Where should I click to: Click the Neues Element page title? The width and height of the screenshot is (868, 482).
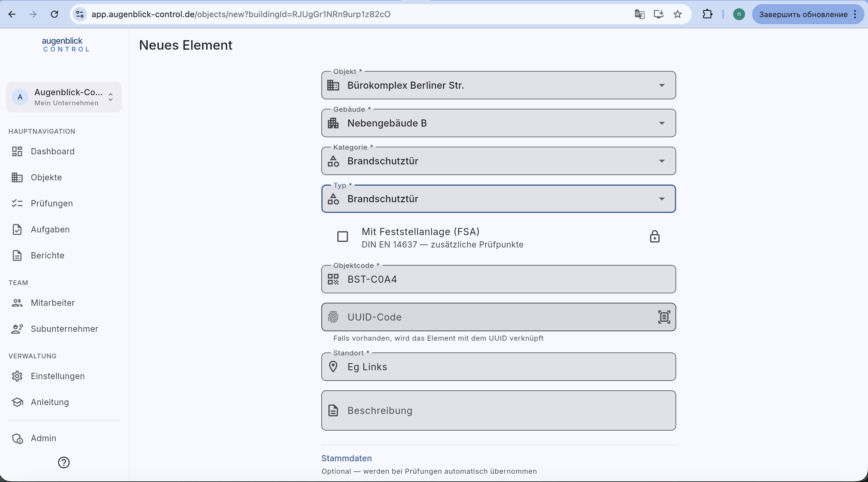coord(186,45)
